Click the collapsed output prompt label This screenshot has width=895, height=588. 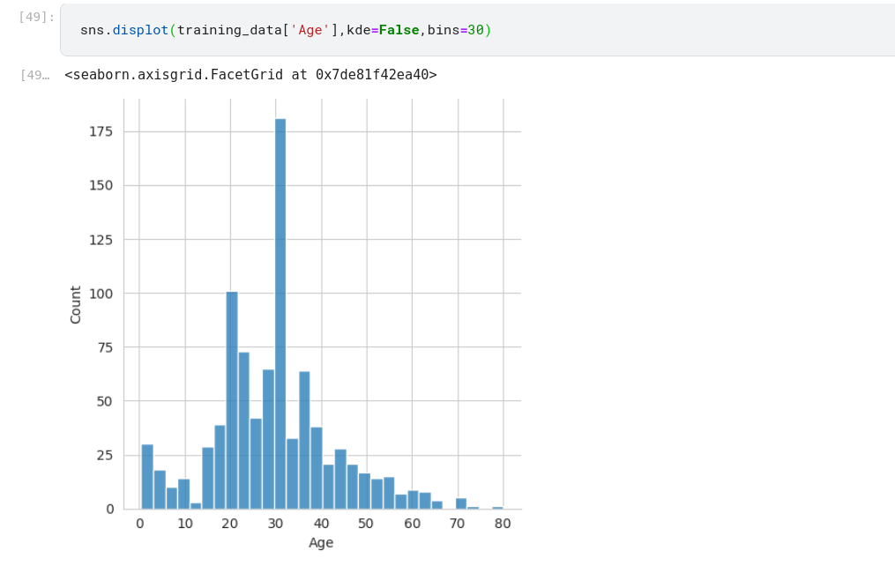pyautogui.click(x=34, y=76)
